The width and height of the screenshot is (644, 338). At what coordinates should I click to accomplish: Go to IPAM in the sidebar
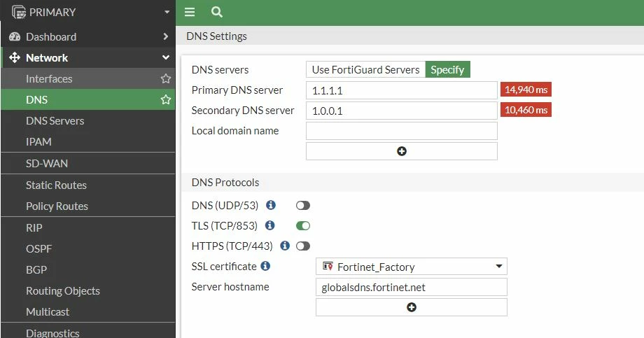click(88, 141)
